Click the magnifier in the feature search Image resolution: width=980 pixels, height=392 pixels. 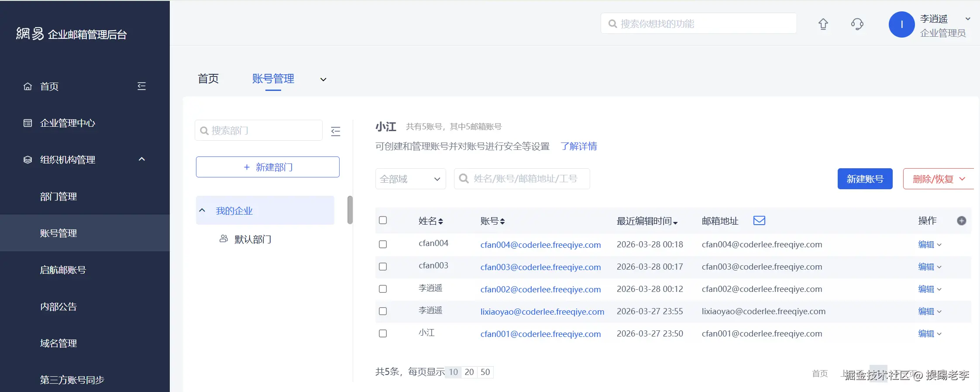tap(612, 24)
